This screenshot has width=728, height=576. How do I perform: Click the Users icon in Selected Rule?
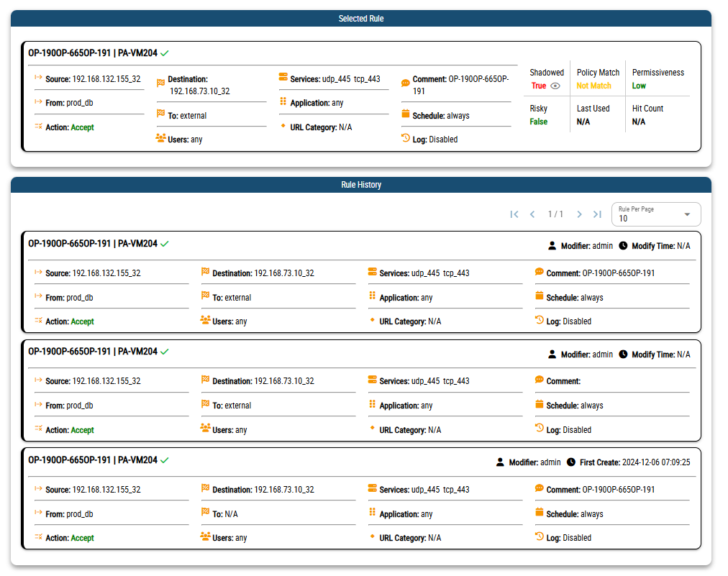point(160,138)
